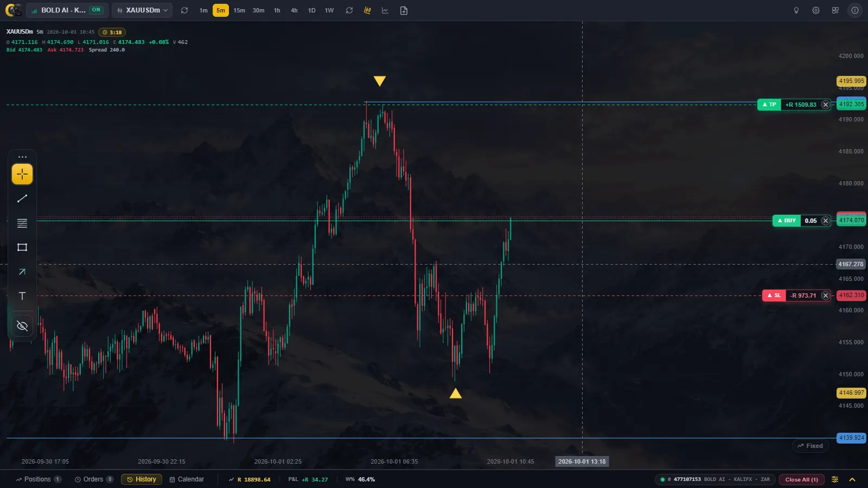Screen dimensions: 868x488
Task: Select the crosshair cursor tool
Action: 22,174
